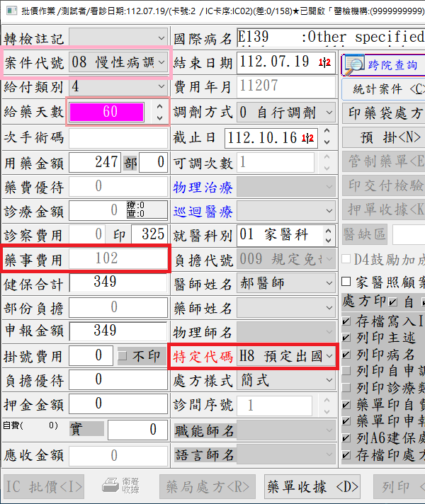Click the 藥單收據 <D> button

312,487
